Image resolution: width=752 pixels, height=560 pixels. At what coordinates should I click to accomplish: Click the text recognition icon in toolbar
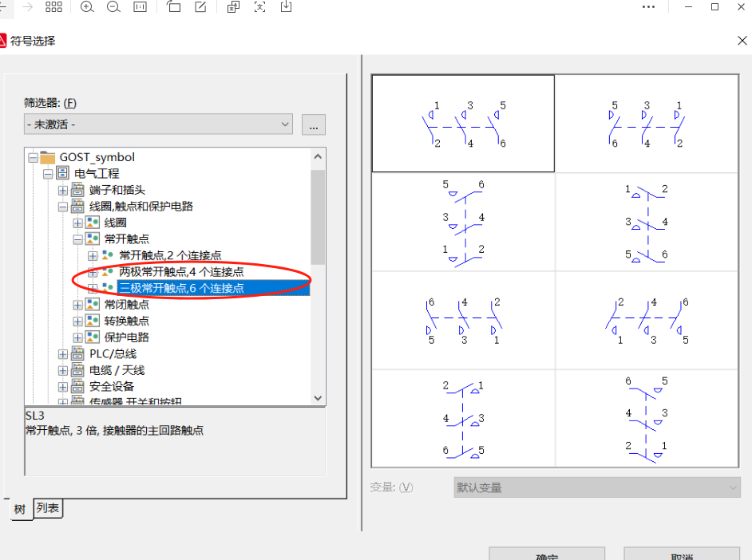click(x=259, y=7)
